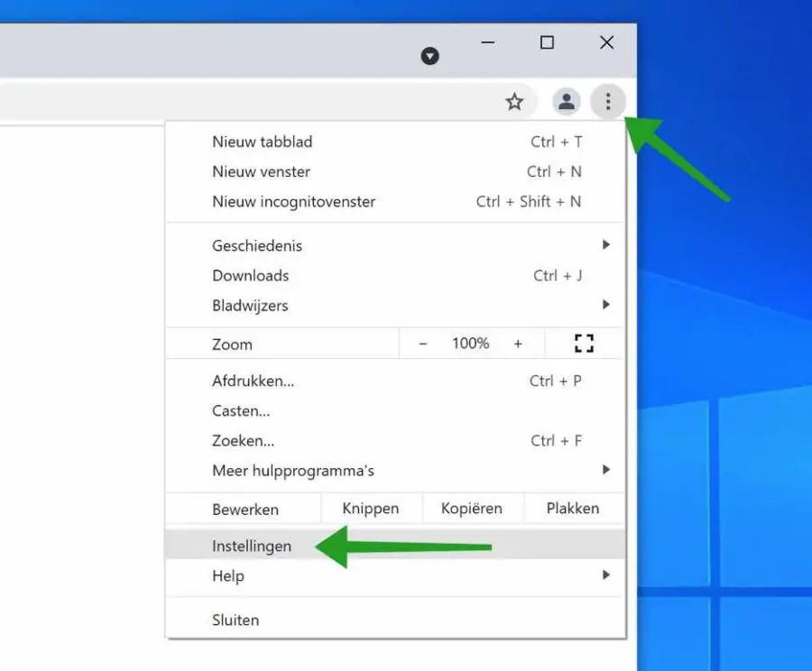Select Sluiten to quit Chrome
The height and width of the screenshot is (671, 812).
click(x=395, y=620)
